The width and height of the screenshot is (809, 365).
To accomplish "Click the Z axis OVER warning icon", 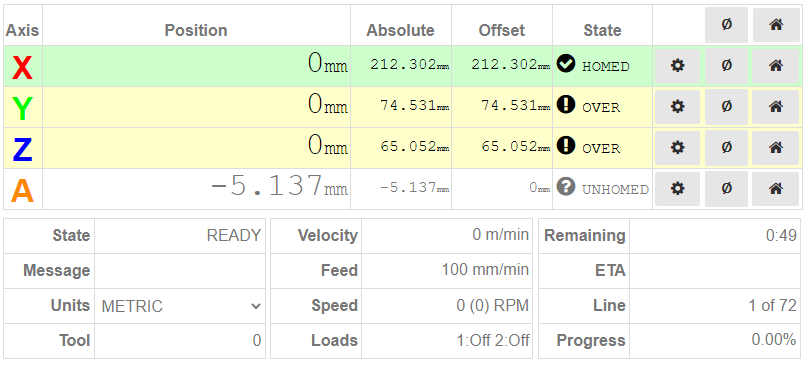I will pos(566,146).
